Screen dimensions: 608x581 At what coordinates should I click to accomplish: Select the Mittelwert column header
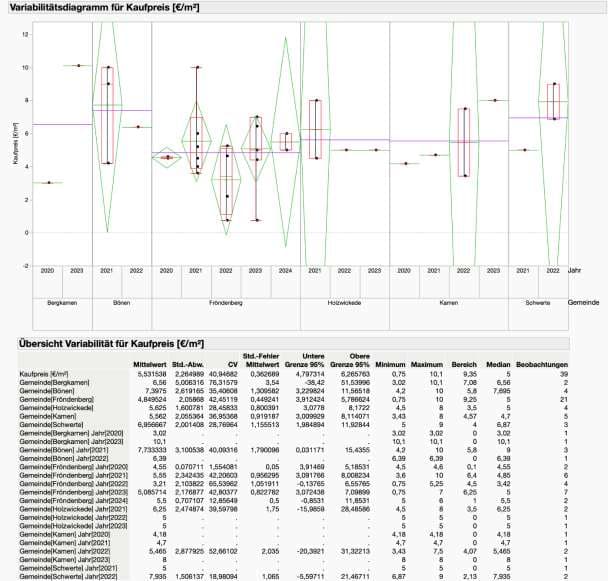pos(150,365)
